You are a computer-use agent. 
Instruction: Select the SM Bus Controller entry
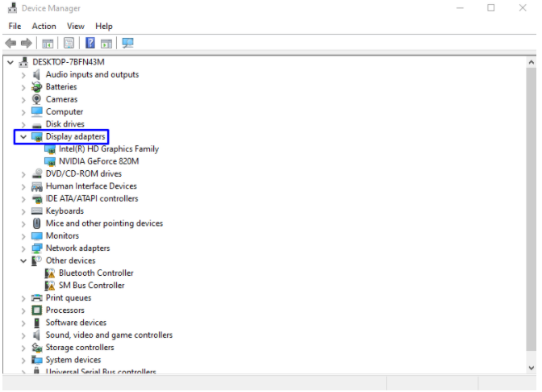(92, 286)
